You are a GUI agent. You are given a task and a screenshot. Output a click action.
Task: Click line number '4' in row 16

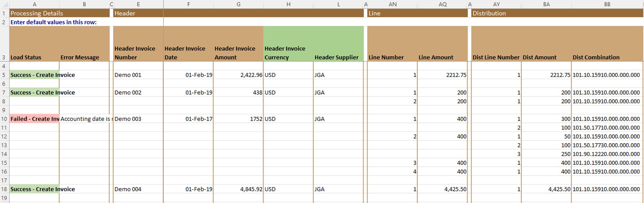pos(393,171)
